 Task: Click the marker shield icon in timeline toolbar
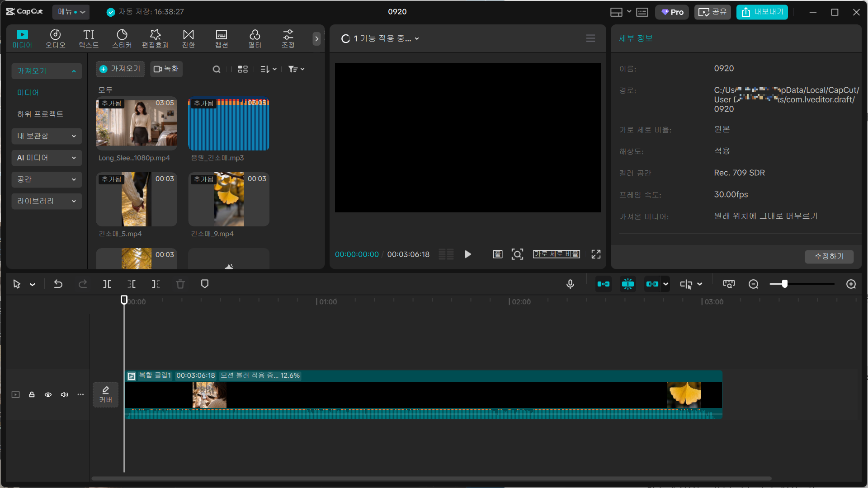tap(205, 284)
